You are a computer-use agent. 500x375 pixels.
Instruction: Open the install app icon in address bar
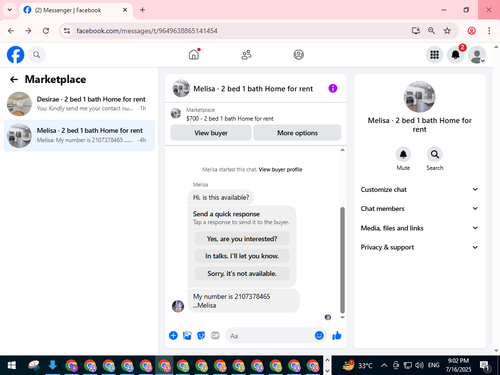(416, 31)
